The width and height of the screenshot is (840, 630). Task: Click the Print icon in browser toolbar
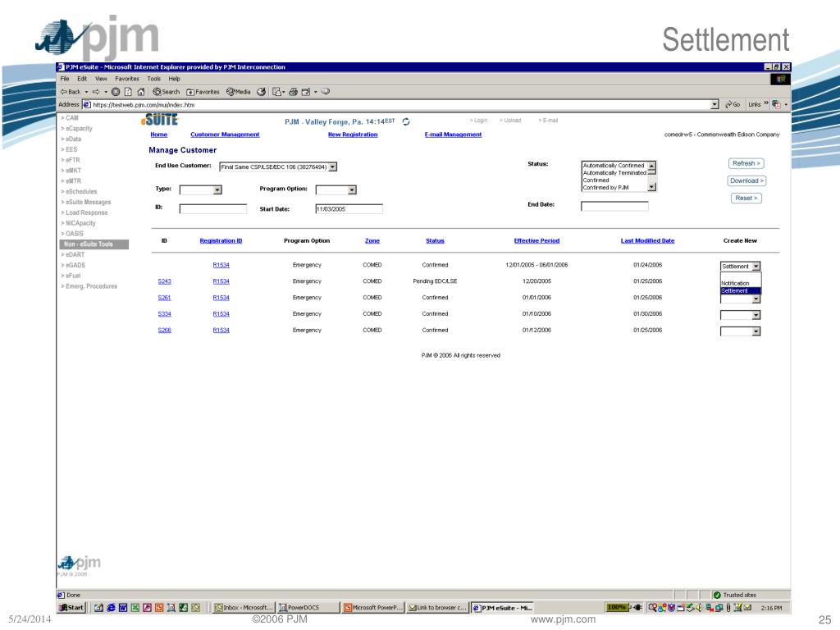point(293,92)
